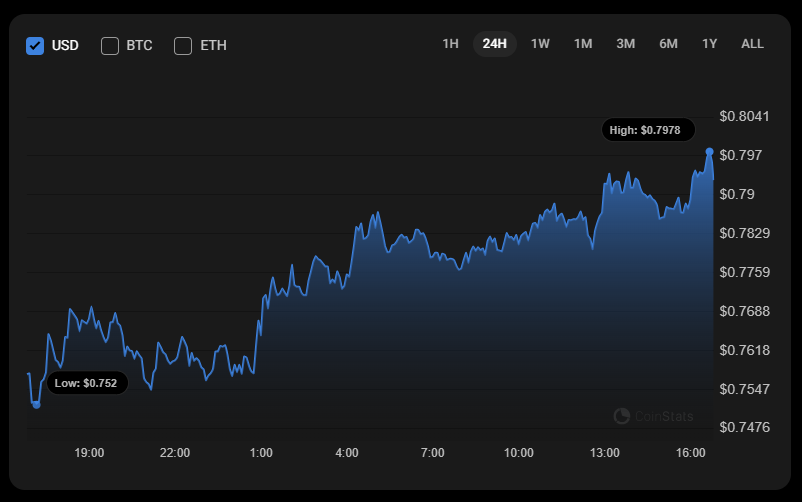Click the $0.7476 price axis label
This screenshot has height=502, width=802.
pyautogui.click(x=744, y=427)
